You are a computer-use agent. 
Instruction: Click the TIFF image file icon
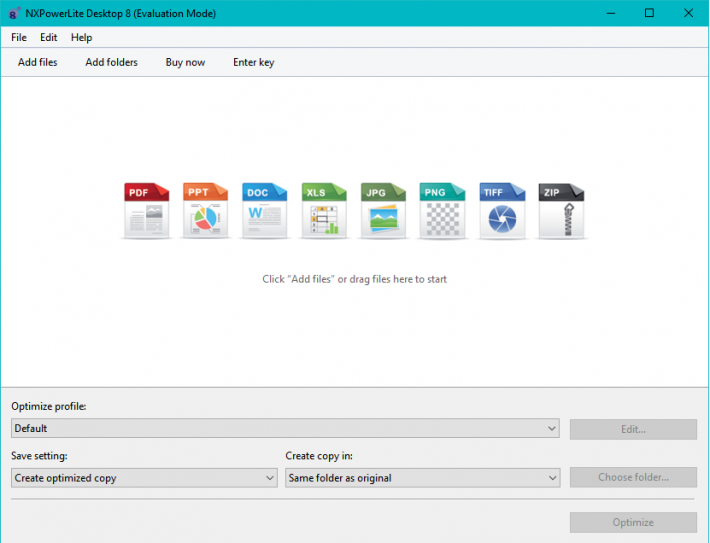[x=502, y=211]
